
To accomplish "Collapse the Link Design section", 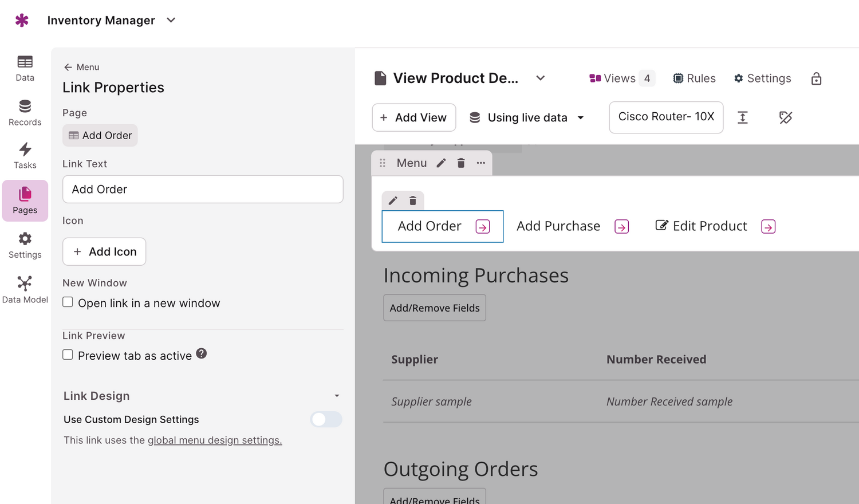I will 337,396.
